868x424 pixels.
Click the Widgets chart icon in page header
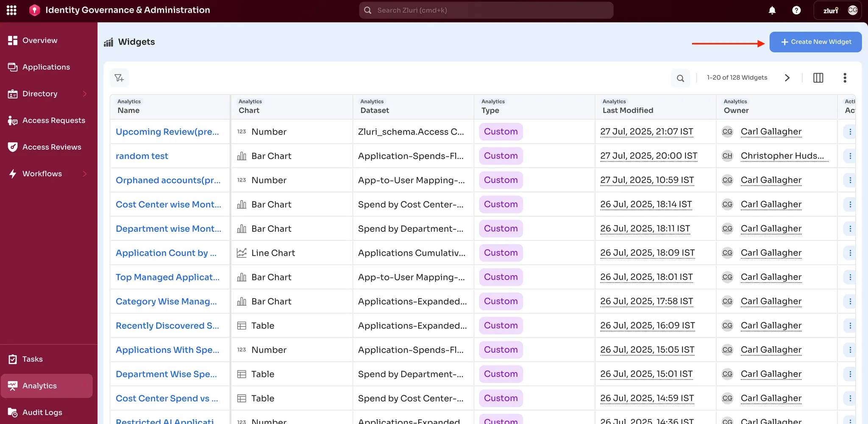pyautogui.click(x=108, y=42)
